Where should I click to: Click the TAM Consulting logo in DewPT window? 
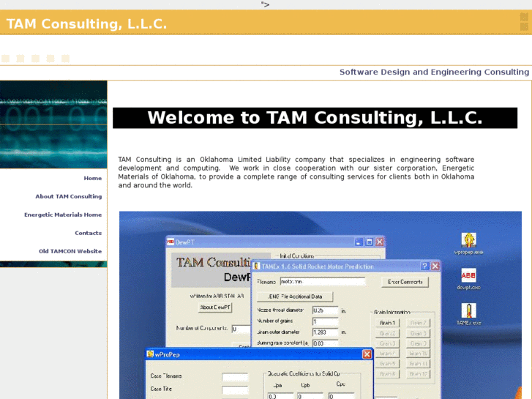tap(211, 270)
